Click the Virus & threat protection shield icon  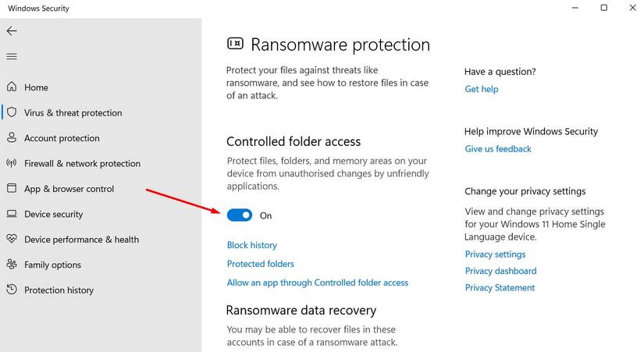click(12, 112)
